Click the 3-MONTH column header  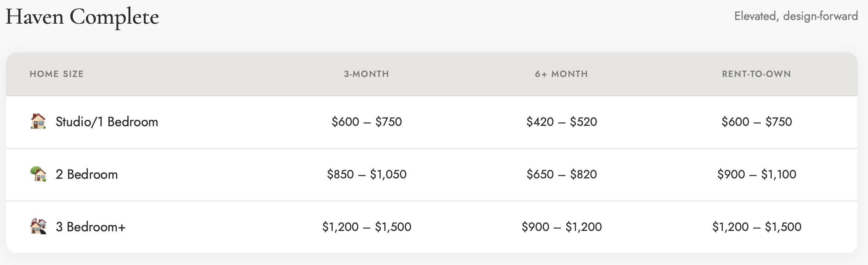(367, 74)
